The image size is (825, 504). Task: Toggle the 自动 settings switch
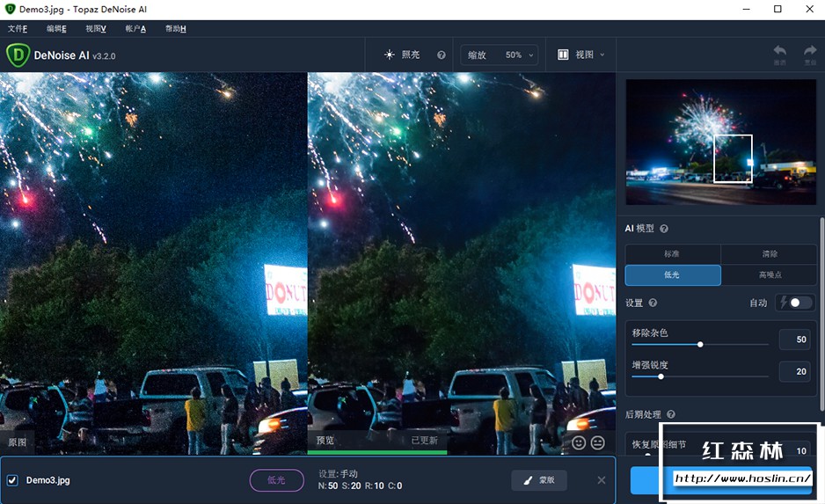799,303
